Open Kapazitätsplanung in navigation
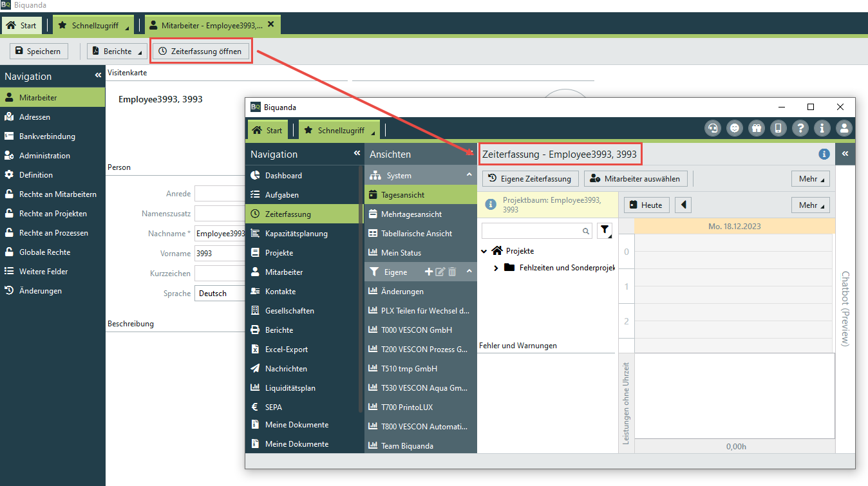The width and height of the screenshot is (868, 486). (305, 234)
